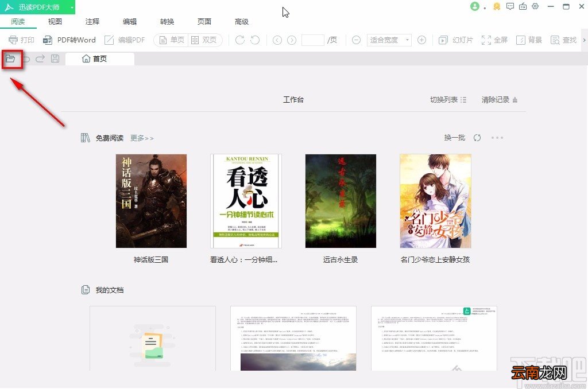Click the document icon beside 我的文档
The width and height of the screenshot is (588, 389).
click(86, 290)
